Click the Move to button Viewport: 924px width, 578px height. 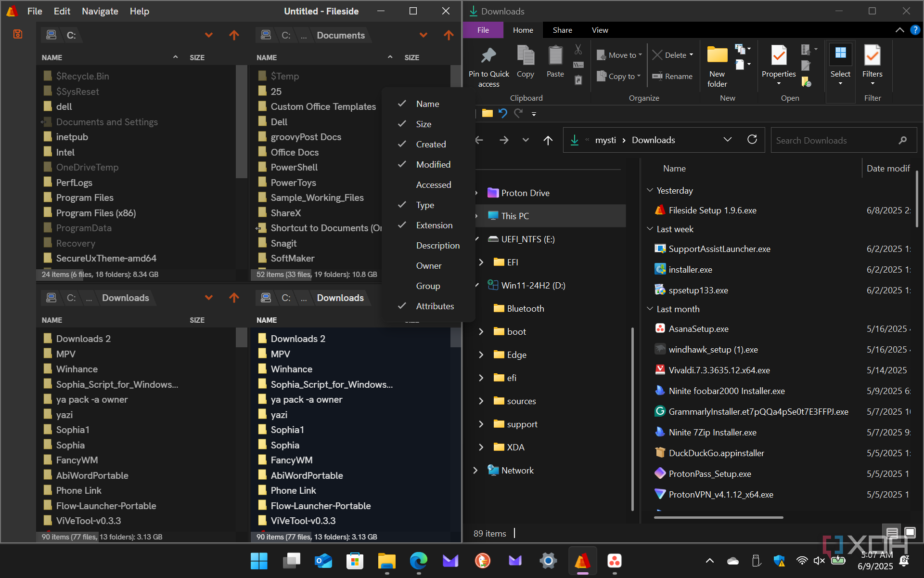[x=619, y=55]
